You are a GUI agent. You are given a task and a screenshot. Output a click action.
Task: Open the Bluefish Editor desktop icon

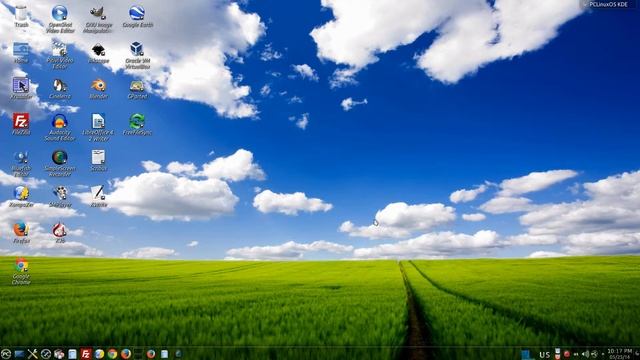pos(21,163)
